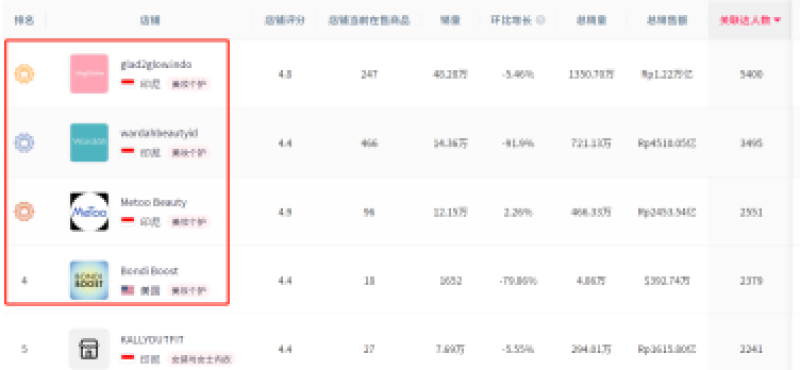Open the KALLYOUTFIT shop name link
Viewport: 800px width, 370px height.
pos(152,340)
